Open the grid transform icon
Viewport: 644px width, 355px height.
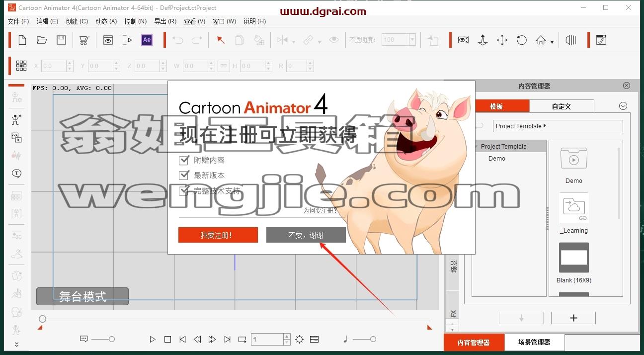21,66
